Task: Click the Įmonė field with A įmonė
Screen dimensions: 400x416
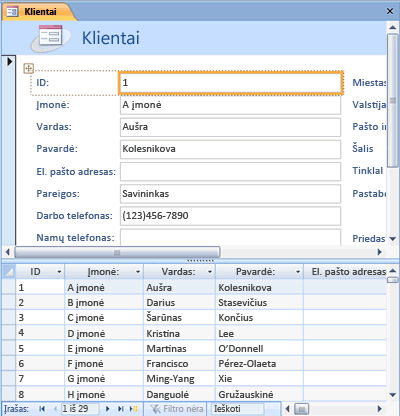Action: tap(230, 105)
